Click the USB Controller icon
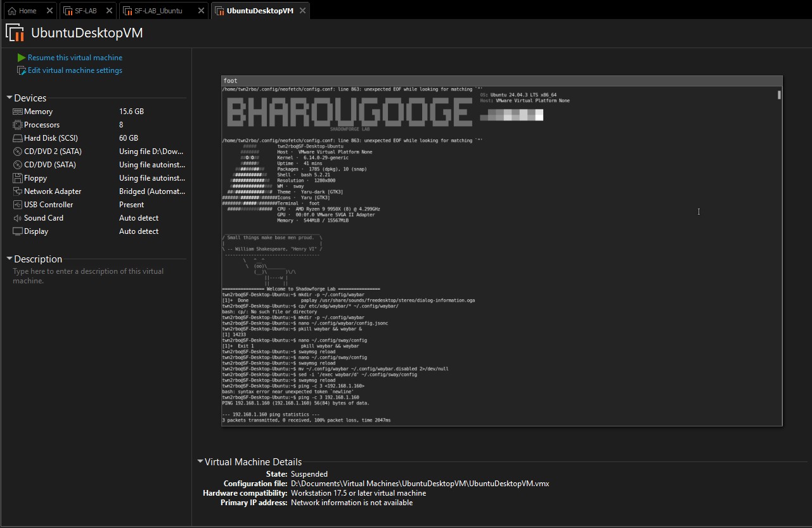 18,205
